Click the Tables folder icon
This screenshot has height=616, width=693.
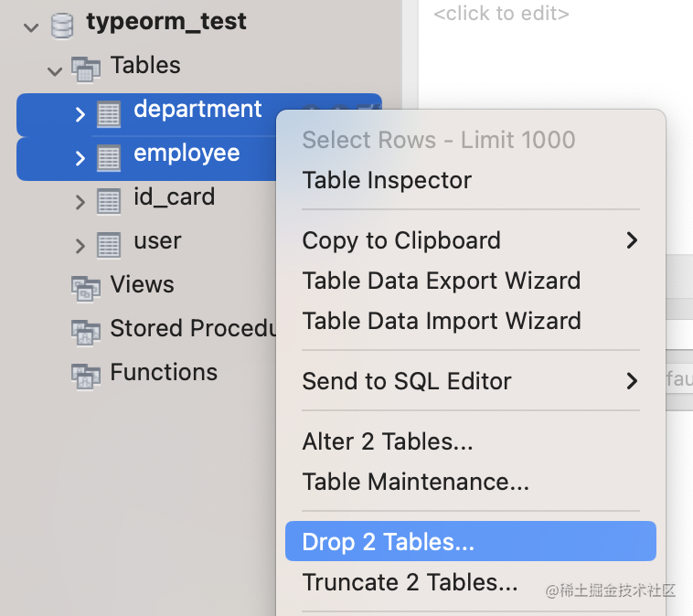[x=86, y=68]
